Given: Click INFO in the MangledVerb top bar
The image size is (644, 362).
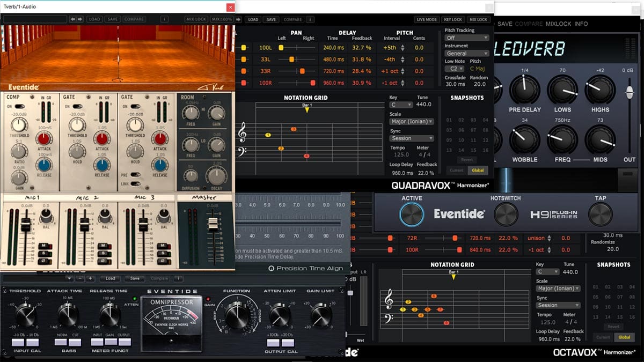Looking at the screenshot, I should click(581, 24).
